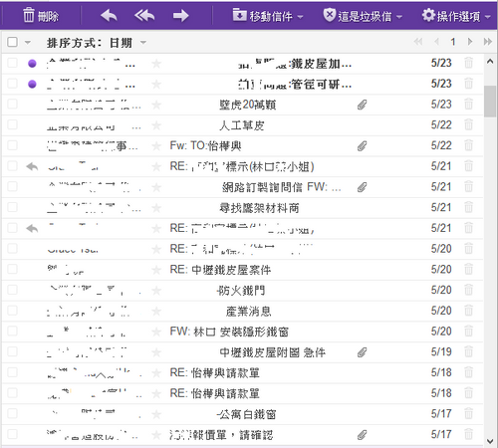Forward mail with the right arrow icon
This screenshot has height=448, width=498.
point(180,16)
